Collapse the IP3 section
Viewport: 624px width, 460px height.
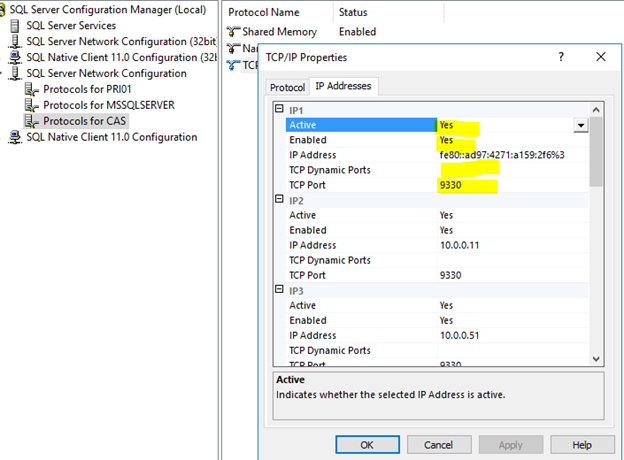pos(279,289)
